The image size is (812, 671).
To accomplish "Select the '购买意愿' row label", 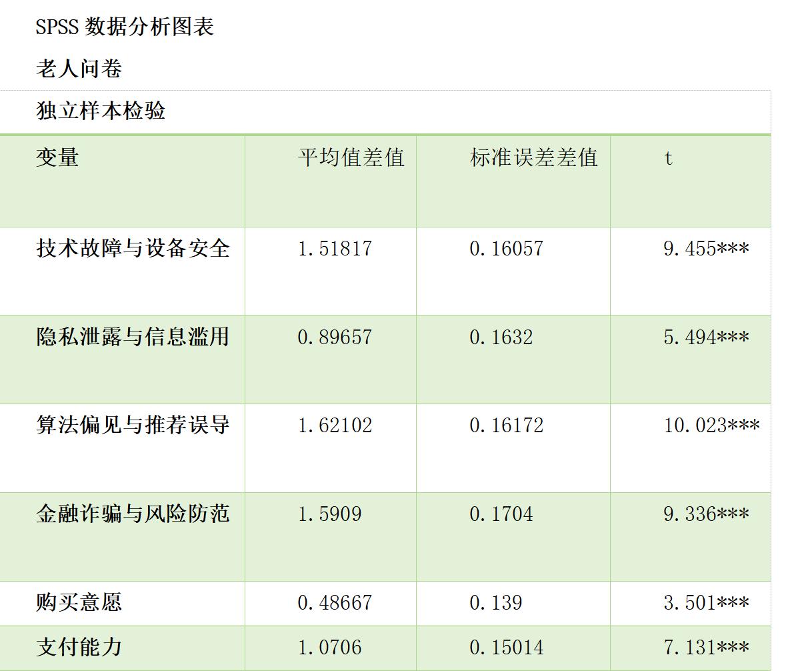I will [79, 603].
